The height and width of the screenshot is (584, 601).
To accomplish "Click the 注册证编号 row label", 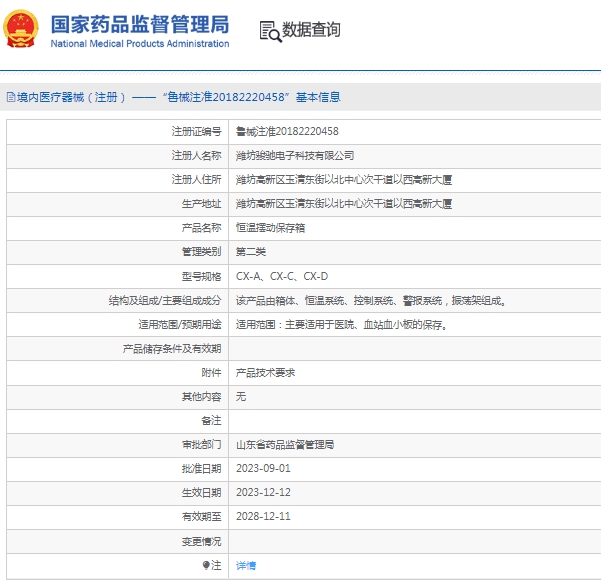I will click(x=196, y=131).
